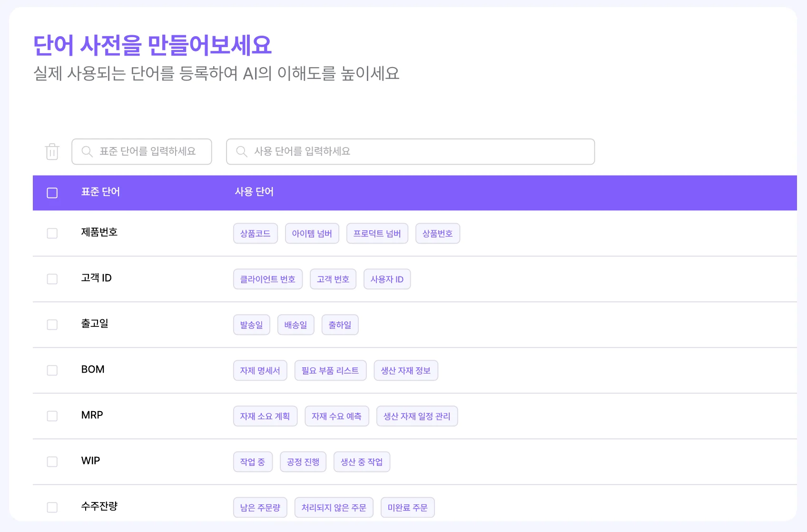The image size is (807, 532).
Task: Click the trash delete icon
Action: tap(52, 152)
